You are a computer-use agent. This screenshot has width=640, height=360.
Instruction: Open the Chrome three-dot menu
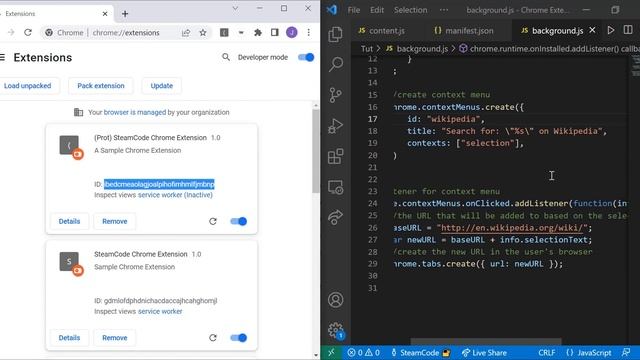[x=309, y=33]
